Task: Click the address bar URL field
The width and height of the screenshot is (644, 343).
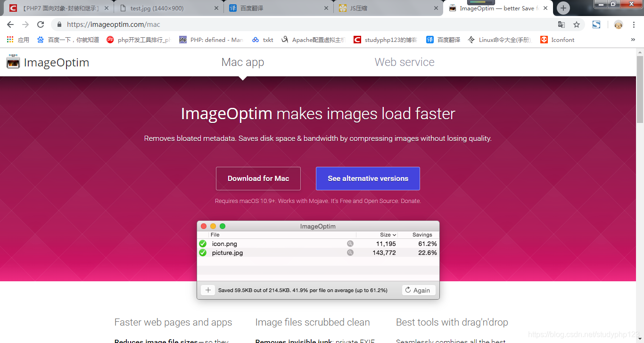Action: (302, 24)
